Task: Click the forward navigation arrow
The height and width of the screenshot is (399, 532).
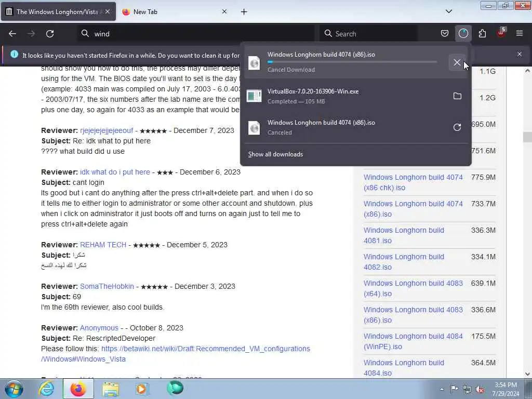Action: [x=31, y=34]
